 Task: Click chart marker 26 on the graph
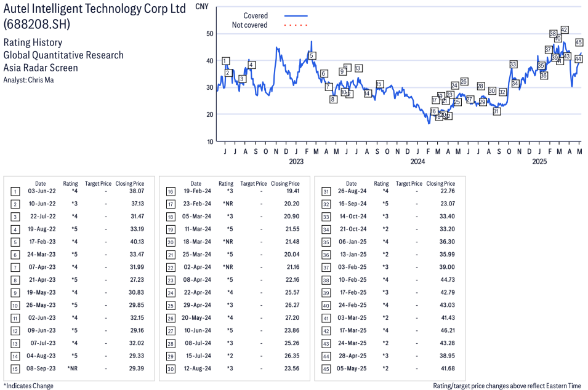[x=464, y=81]
